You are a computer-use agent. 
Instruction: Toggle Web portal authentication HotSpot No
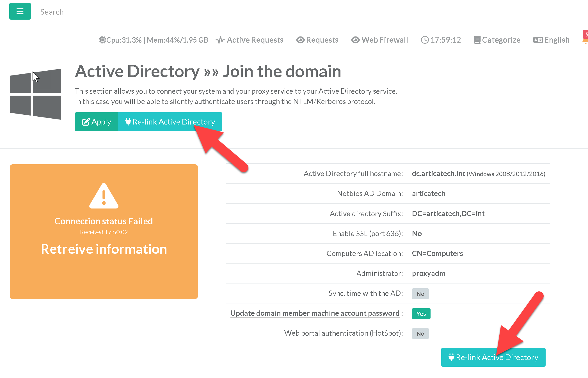(420, 333)
